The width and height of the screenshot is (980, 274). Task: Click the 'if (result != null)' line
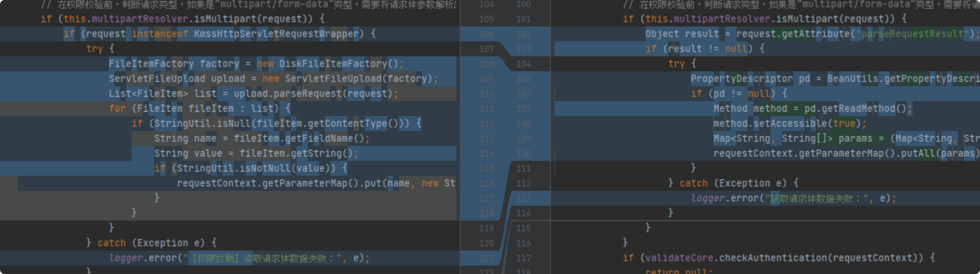(705, 49)
